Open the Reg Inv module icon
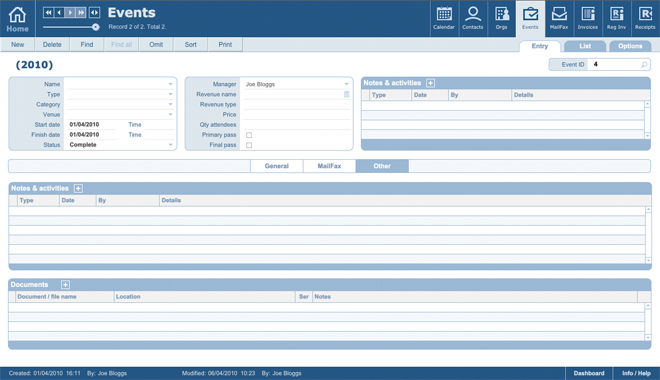The width and height of the screenshot is (660, 380). click(x=616, y=19)
